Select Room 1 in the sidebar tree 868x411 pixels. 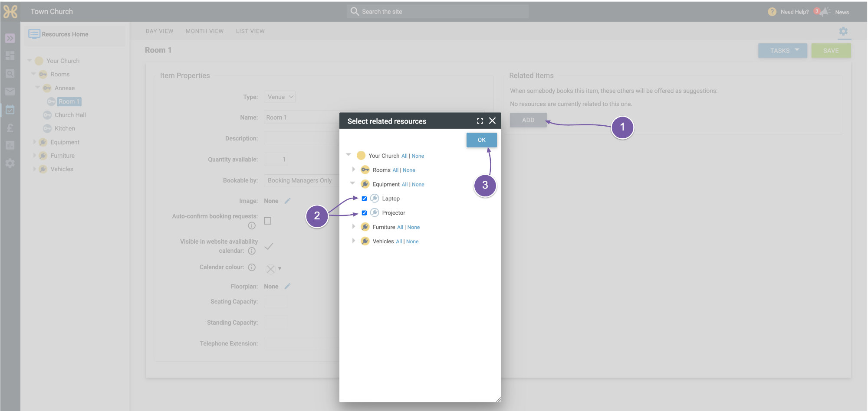(x=69, y=101)
